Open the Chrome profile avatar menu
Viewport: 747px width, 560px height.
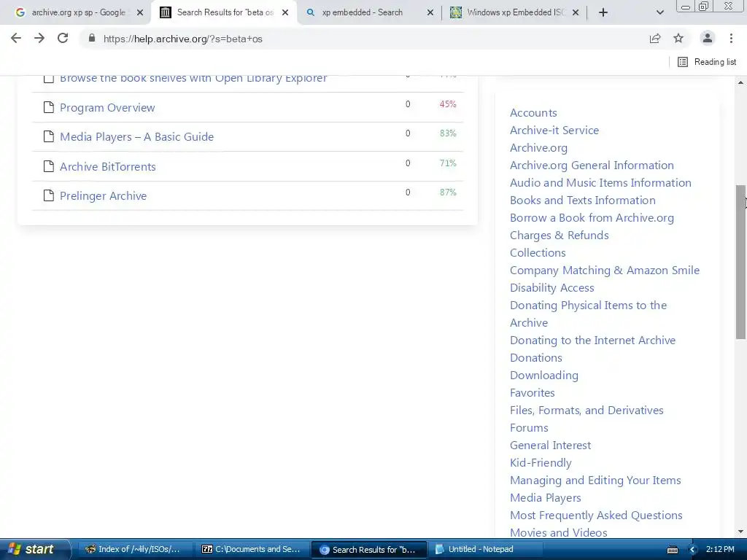(708, 38)
